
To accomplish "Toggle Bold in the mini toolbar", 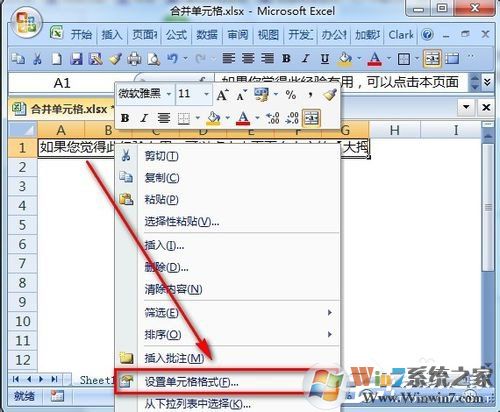I will [x=125, y=118].
